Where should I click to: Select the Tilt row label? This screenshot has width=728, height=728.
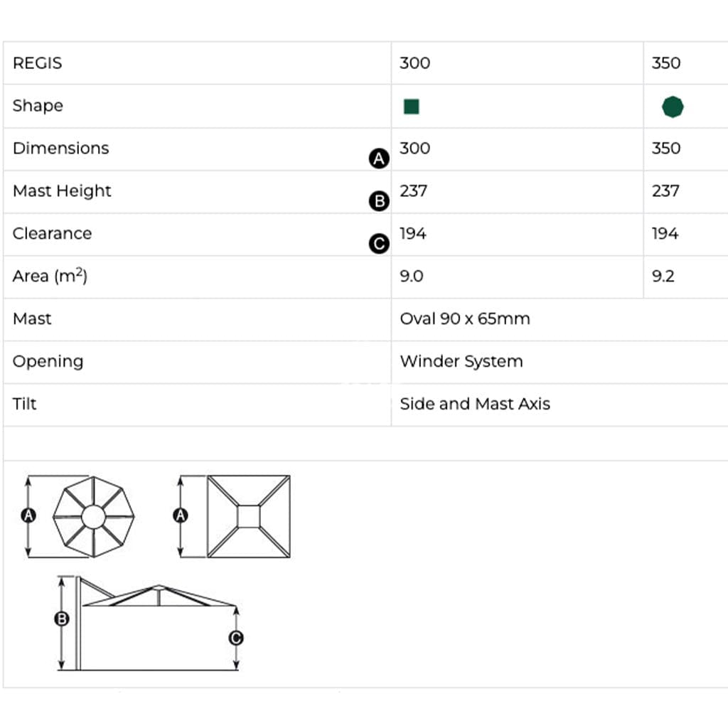(24, 405)
